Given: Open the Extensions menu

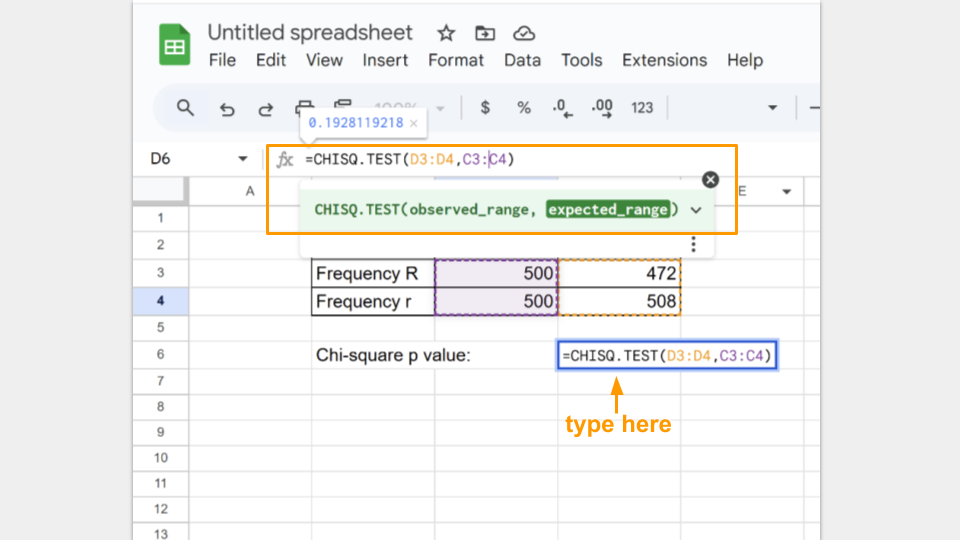Looking at the screenshot, I should click(x=664, y=60).
